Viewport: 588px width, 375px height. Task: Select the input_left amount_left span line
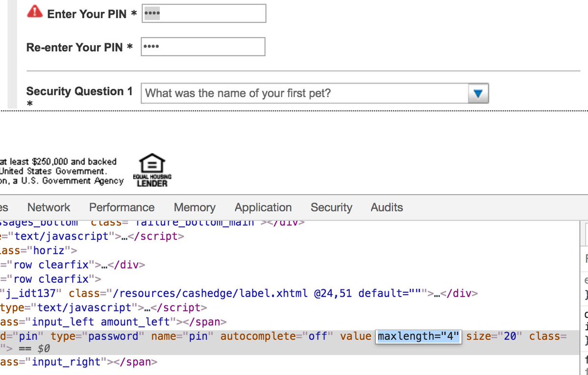tap(113, 322)
